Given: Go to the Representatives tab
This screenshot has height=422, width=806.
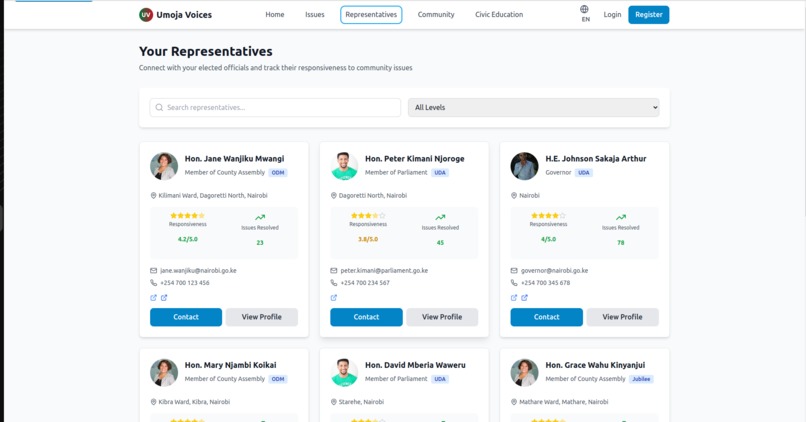Looking at the screenshot, I should click(x=371, y=15).
